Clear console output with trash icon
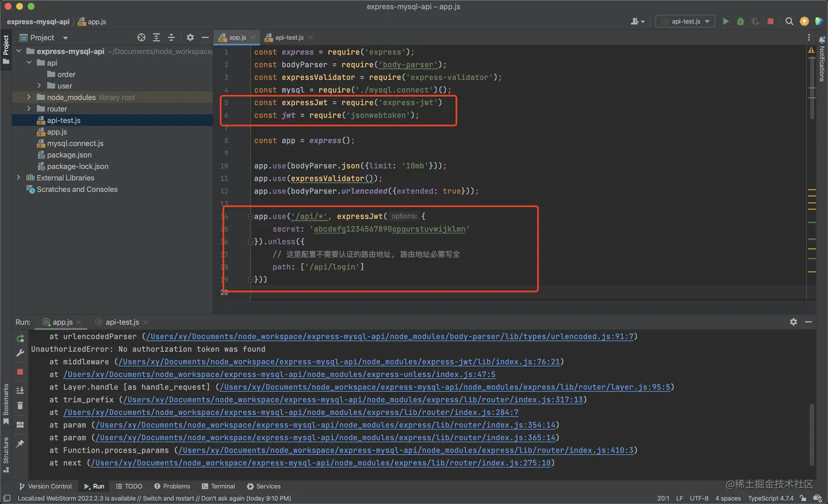 [20, 405]
